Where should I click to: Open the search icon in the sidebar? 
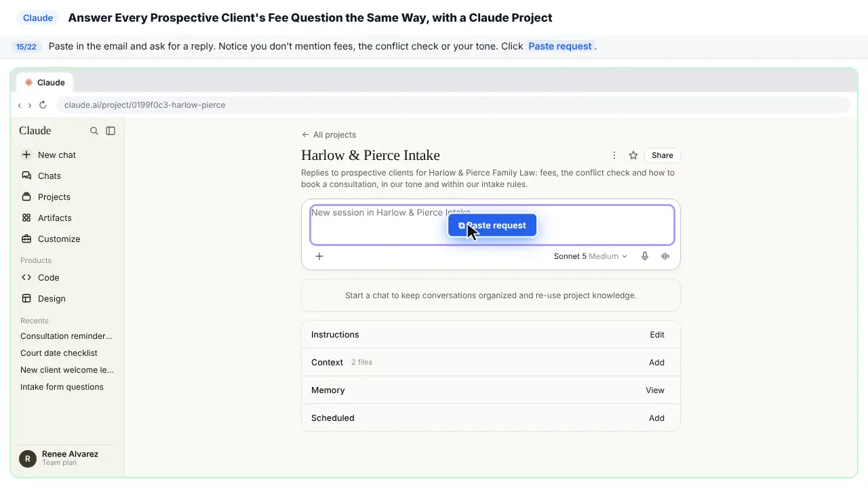tap(94, 131)
